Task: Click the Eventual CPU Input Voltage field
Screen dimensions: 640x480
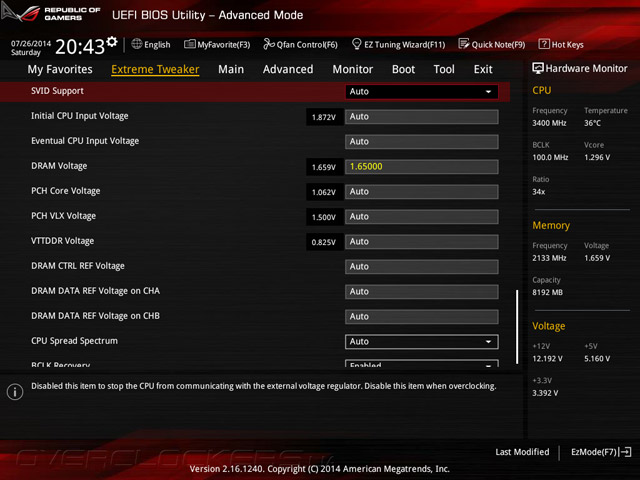Action: point(422,142)
